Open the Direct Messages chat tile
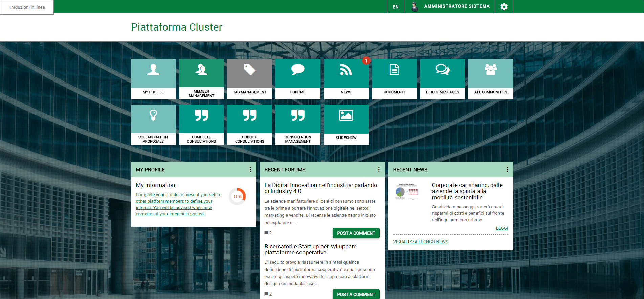 click(442, 70)
